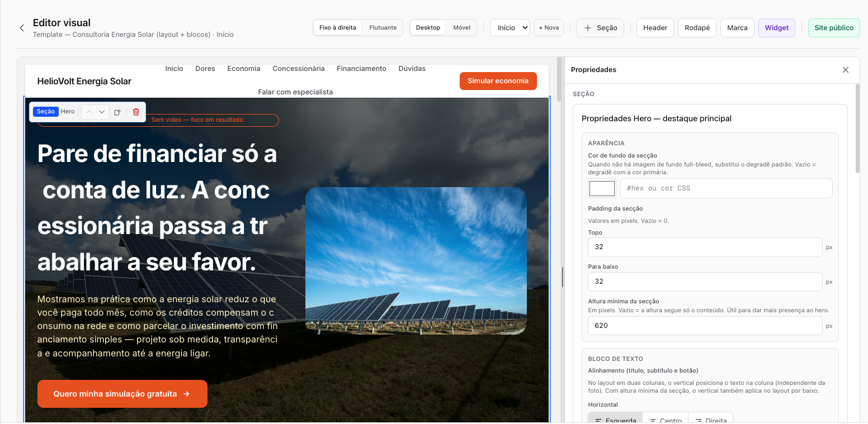Select Fixo à direita panel mode
The image size is (868, 424).
tap(338, 27)
